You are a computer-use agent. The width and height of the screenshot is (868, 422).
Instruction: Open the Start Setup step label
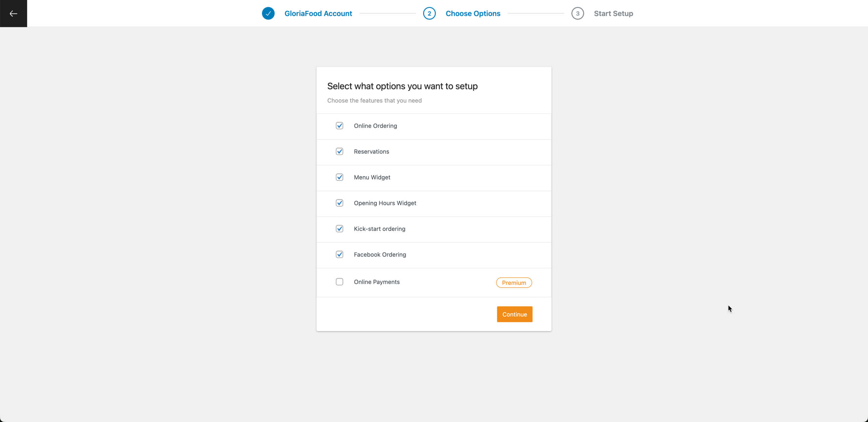tap(613, 14)
